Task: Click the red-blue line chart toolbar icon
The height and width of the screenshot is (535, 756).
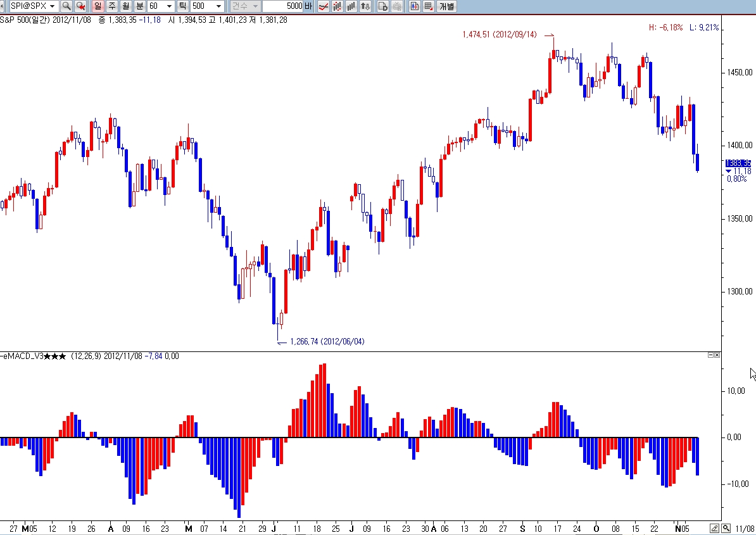Action: pyautogui.click(x=324, y=6)
